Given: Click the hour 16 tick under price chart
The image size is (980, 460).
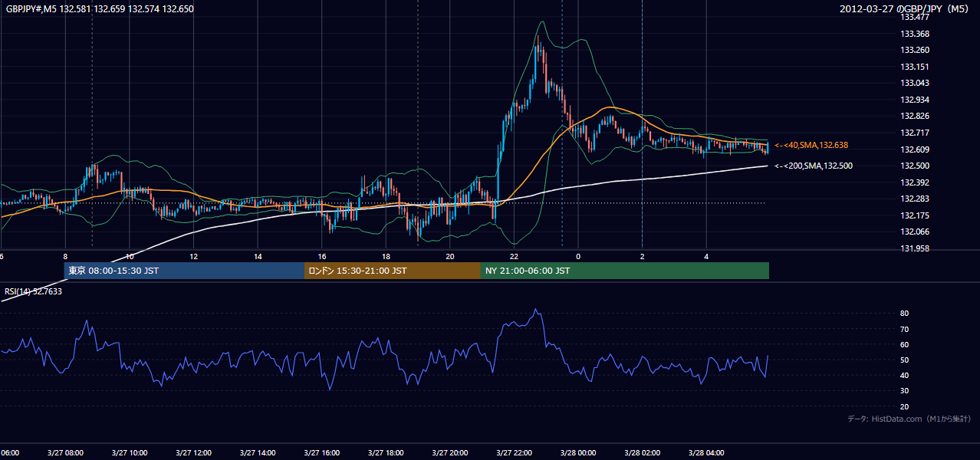Looking at the screenshot, I should 322,257.
